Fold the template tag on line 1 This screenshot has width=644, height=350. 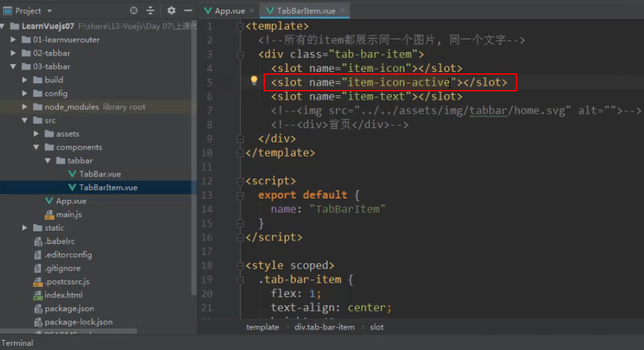coord(240,27)
